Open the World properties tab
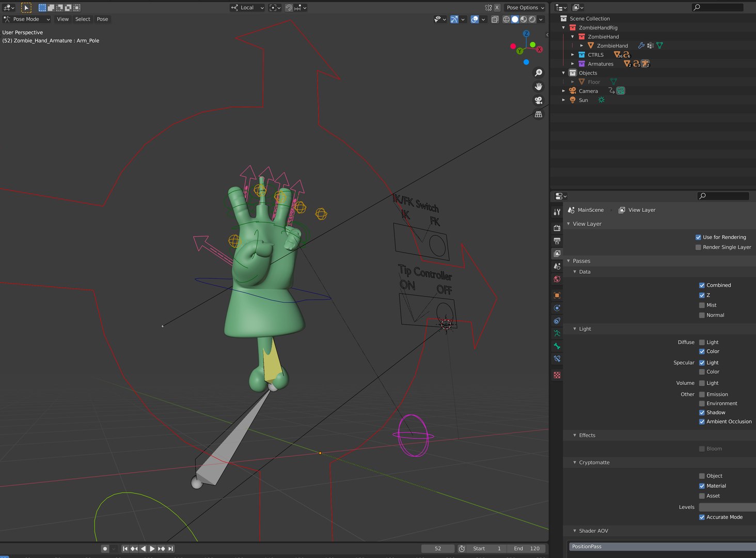 557,279
